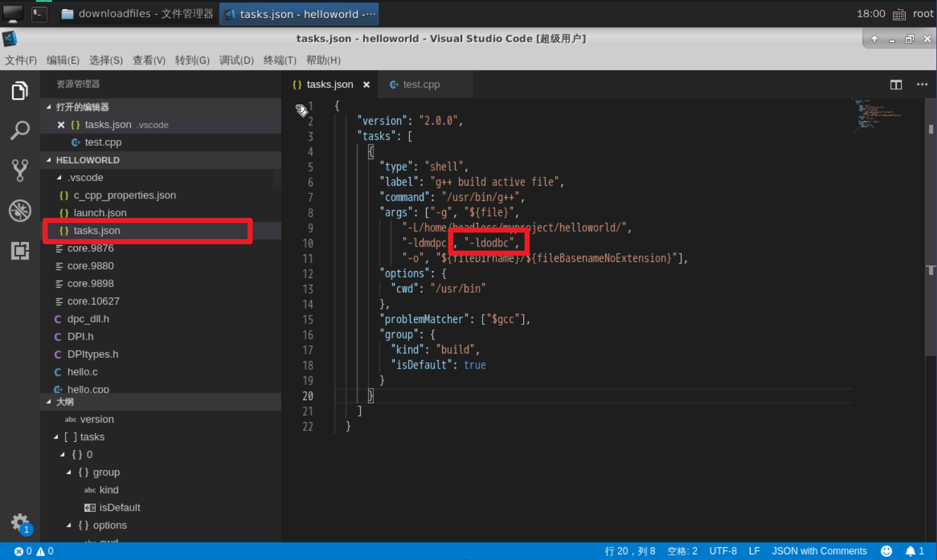Open launch.json in explorer

coord(161,213)
